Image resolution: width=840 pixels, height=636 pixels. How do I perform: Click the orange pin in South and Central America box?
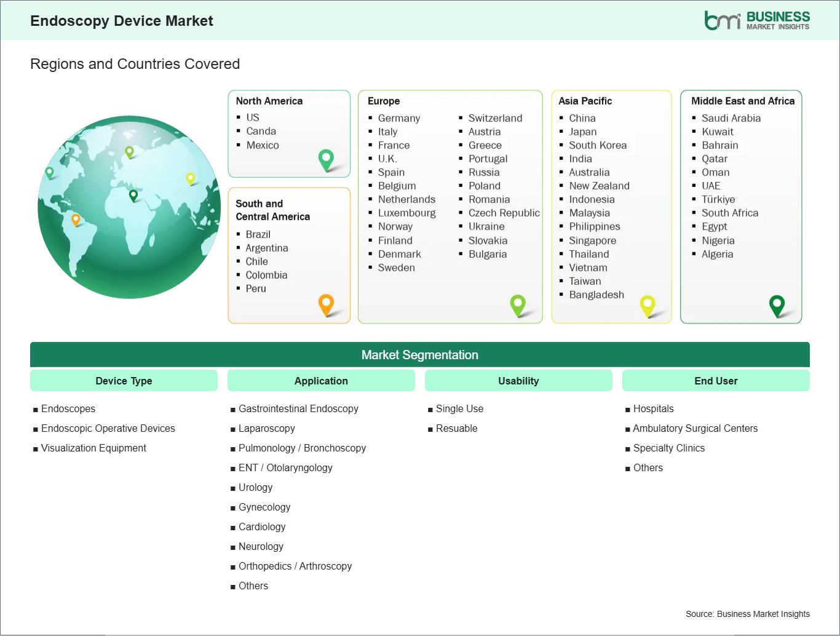coord(326,304)
